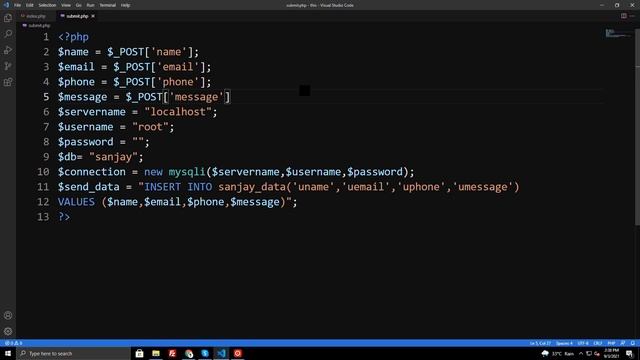The image size is (640, 360).
Task: Open the Help menu
Action: (x=125, y=5)
